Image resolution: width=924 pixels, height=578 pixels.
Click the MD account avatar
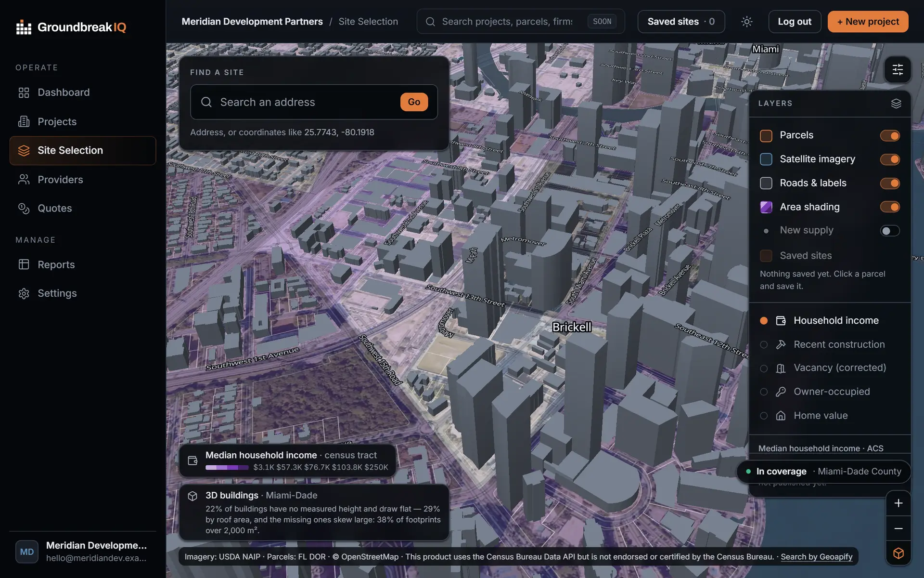click(27, 552)
